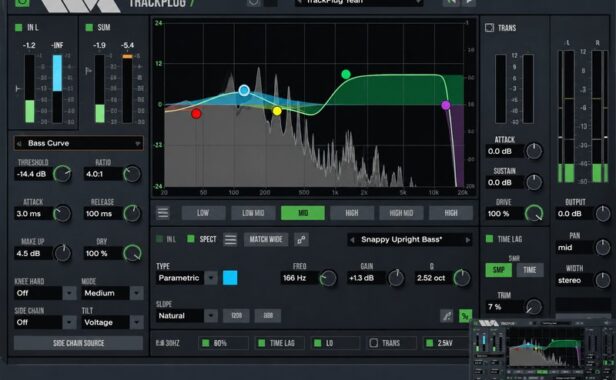Click the link icon beside MATCH WIDE
Image resolution: width=616 pixels, height=380 pixels.
click(x=301, y=239)
